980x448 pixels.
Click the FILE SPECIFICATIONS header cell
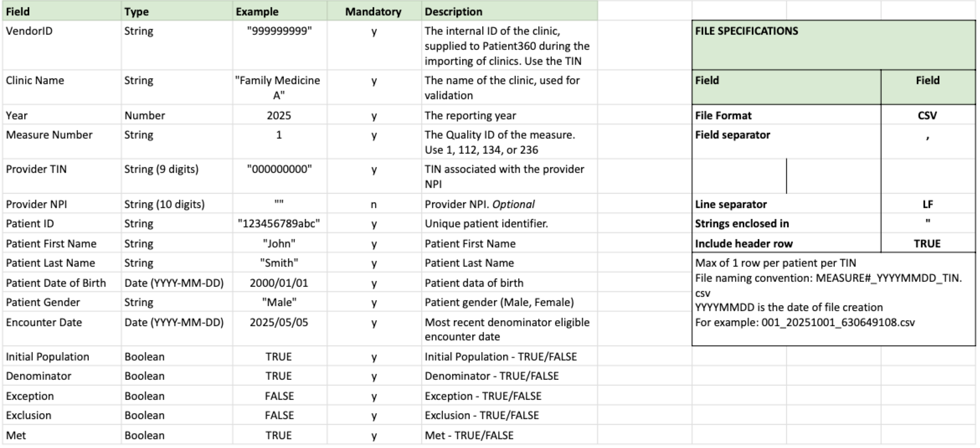[x=833, y=45]
